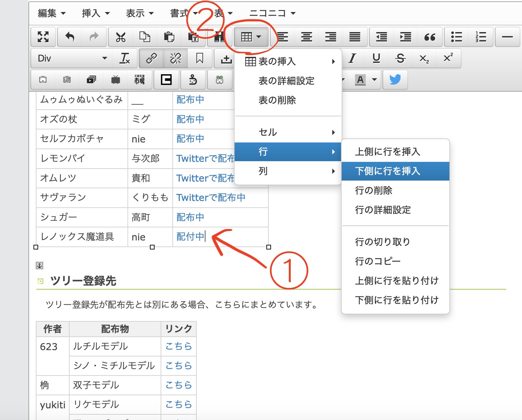This screenshot has width=522, height=420.
Task: Open 配布中 link in シュガー row
Action: pos(190,217)
